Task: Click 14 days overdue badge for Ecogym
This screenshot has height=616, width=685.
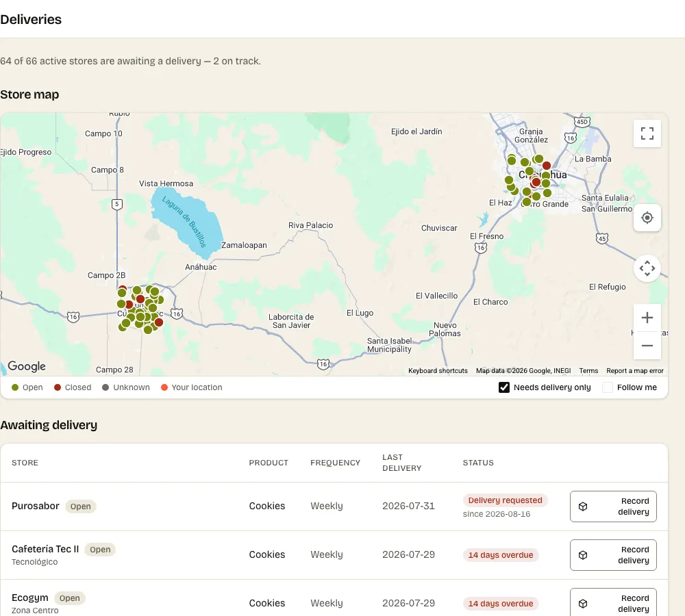Action: [501, 604]
